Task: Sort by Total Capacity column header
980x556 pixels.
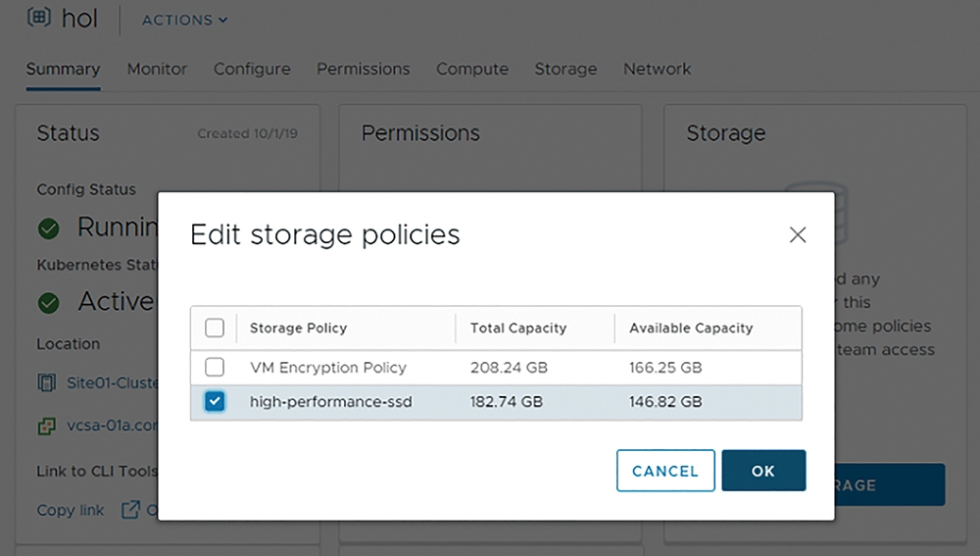Action: click(x=518, y=328)
